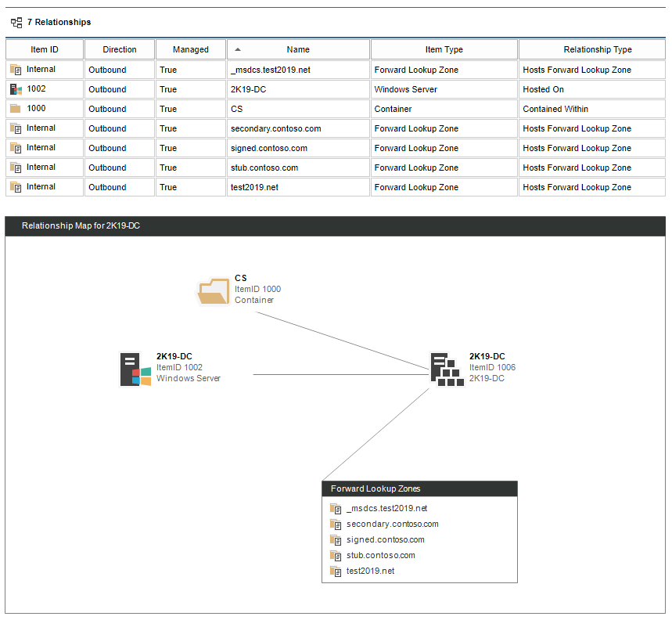Click the Relationship Map for 2K19-DC title bar
The height and width of the screenshot is (620, 672).
(x=335, y=226)
